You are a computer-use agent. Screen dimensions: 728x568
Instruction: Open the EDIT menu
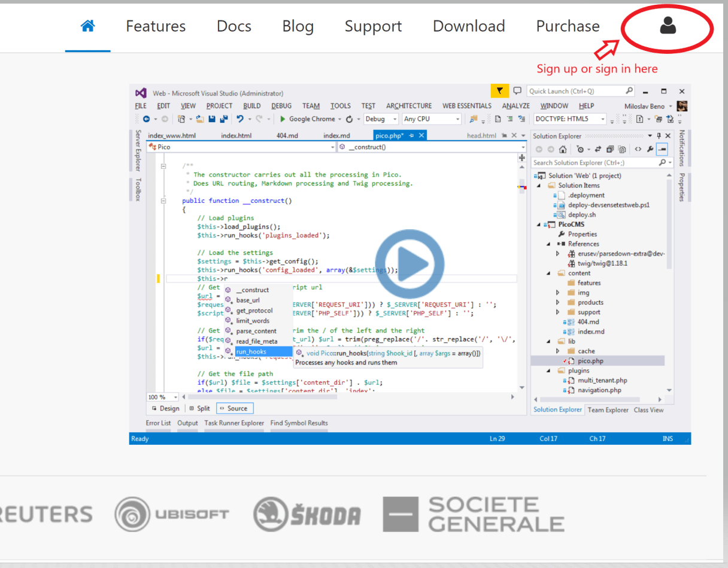coord(163,106)
